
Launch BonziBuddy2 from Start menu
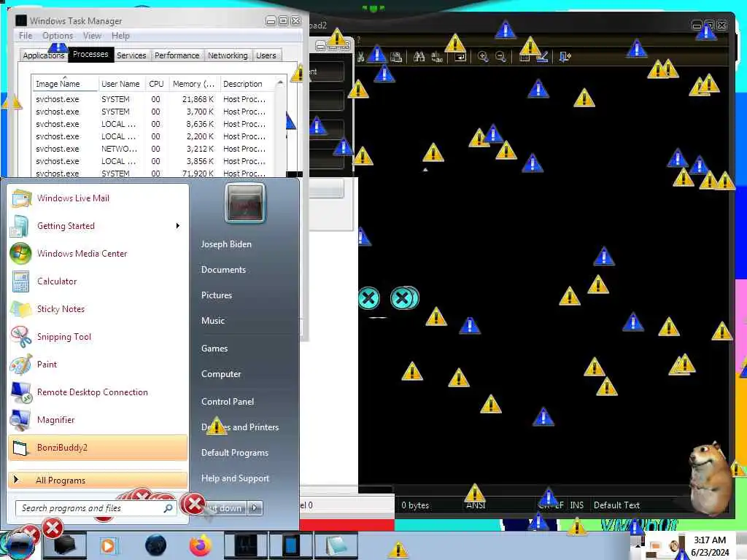98,448
